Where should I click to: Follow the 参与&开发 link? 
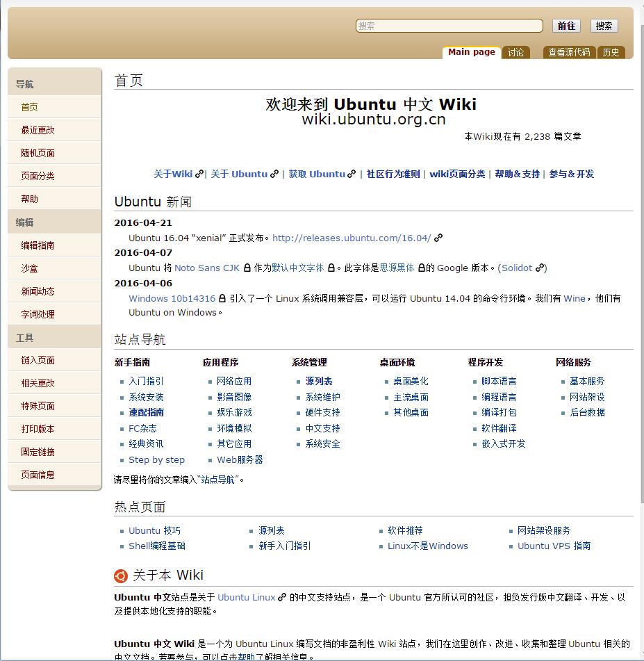[572, 174]
